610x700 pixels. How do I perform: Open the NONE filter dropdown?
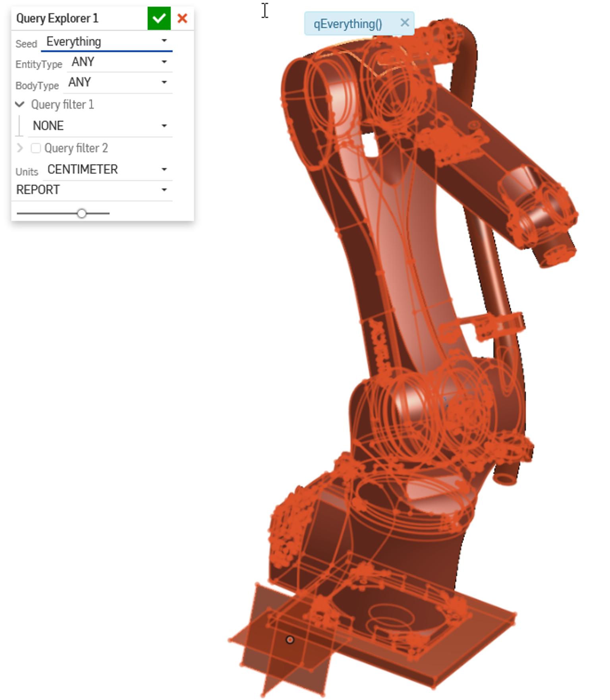click(100, 126)
